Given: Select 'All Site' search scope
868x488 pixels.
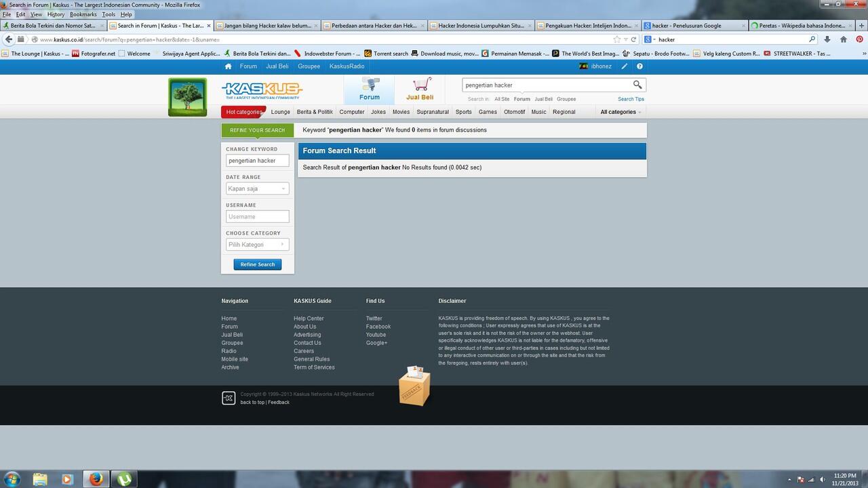Looking at the screenshot, I should (x=502, y=99).
